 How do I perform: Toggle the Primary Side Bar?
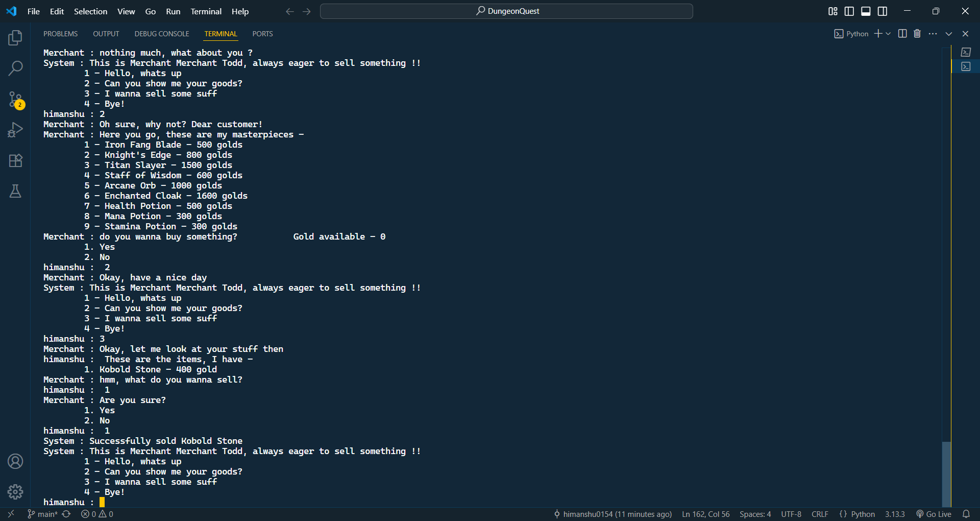(849, 11)
